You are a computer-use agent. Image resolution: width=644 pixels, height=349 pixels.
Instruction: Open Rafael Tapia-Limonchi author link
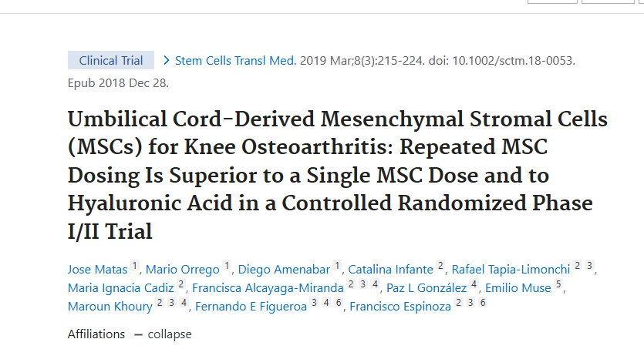click(x=511, y=269)
